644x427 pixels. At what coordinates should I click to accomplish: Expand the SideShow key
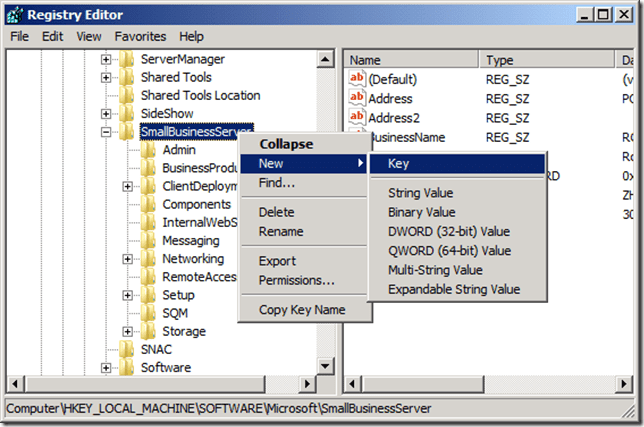point(106,114)
